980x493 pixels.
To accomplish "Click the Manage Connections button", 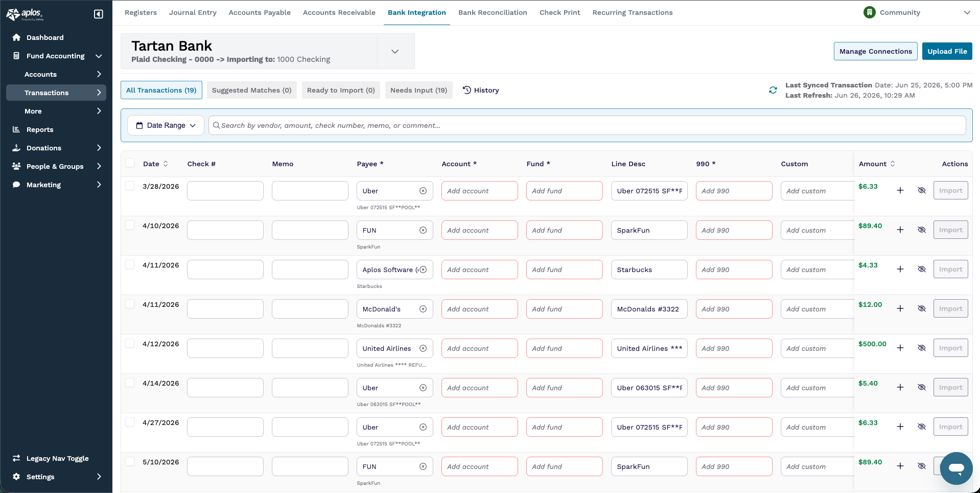I will 875,51.
